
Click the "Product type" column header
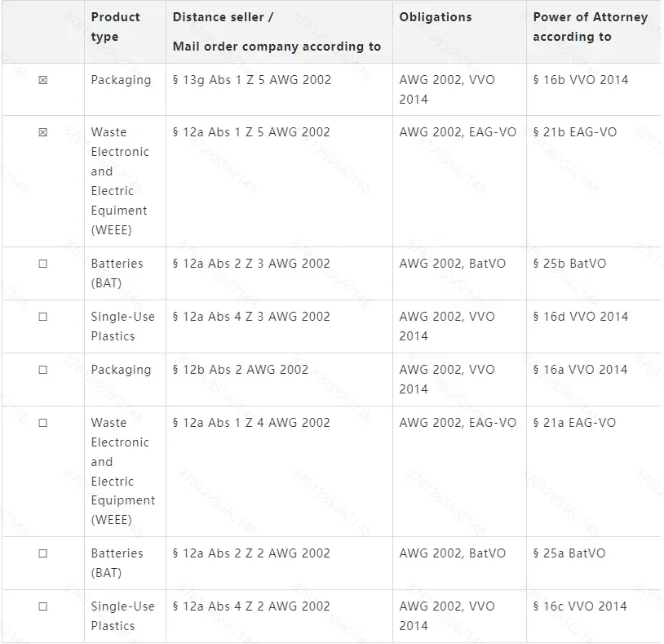115,27
